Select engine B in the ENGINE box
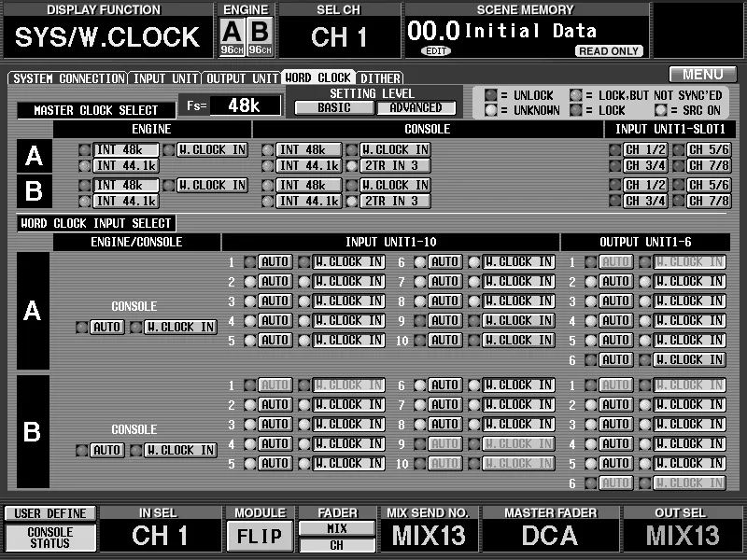Screen dimensions: 747x560 (x=261, y=37)
